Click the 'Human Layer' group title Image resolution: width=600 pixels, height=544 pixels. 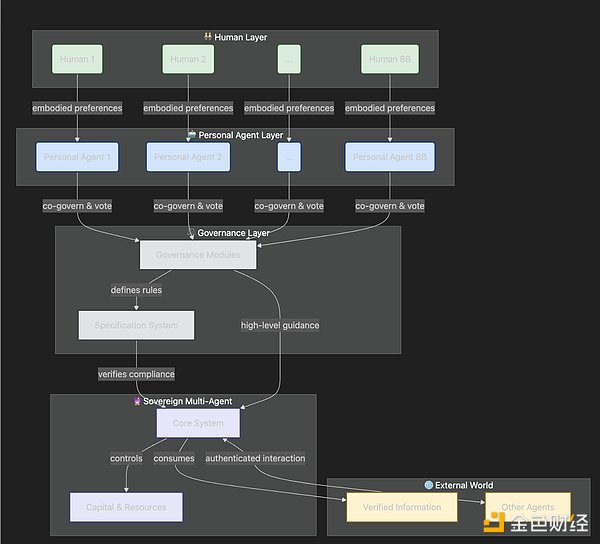(x=241, y=37)
